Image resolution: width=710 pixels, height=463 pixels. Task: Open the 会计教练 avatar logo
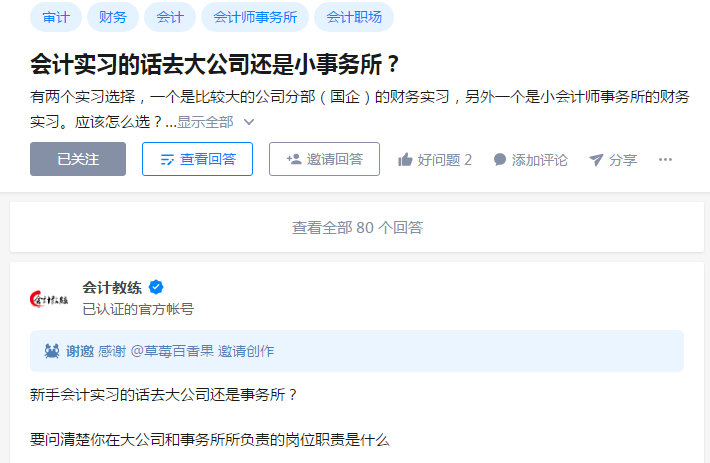pos(50,298)
